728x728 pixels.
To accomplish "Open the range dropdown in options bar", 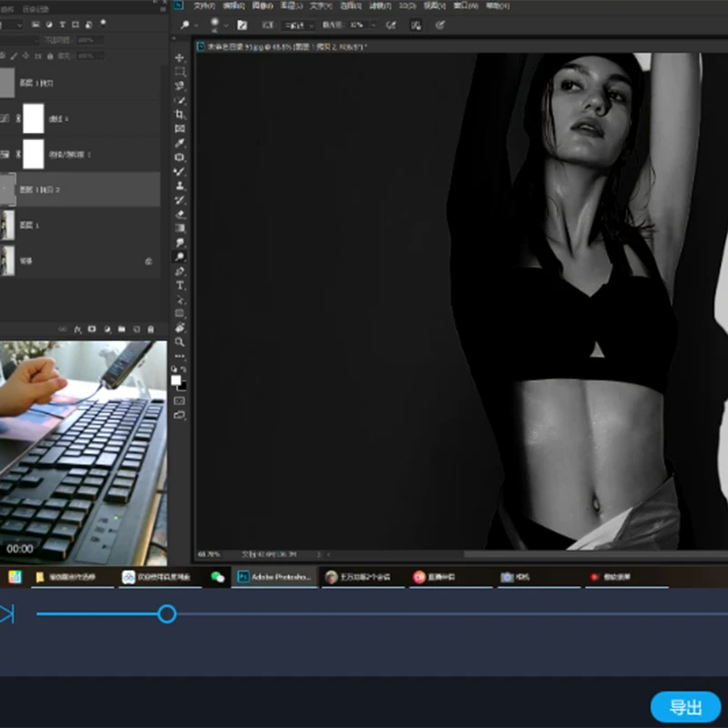I will pos(300,25).
